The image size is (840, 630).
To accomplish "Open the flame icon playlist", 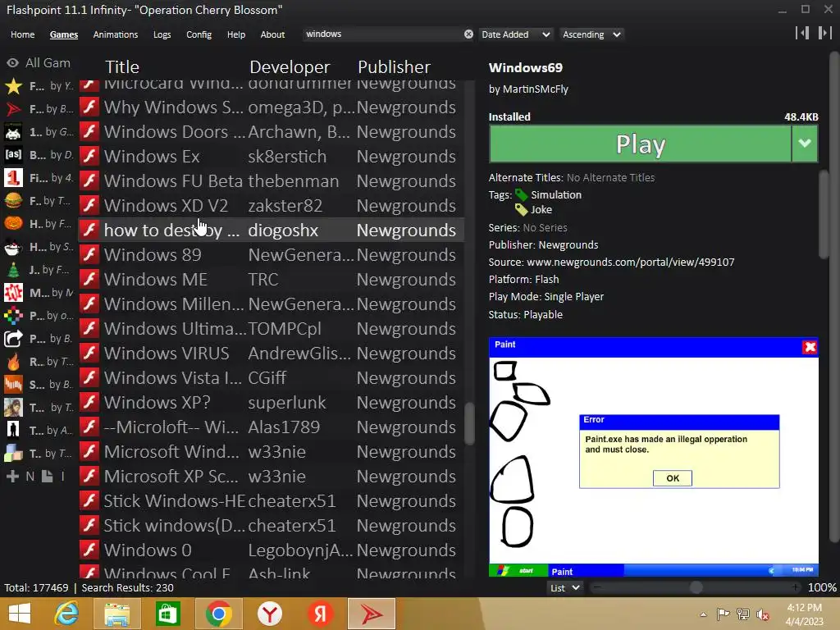I will coord(13,362).
